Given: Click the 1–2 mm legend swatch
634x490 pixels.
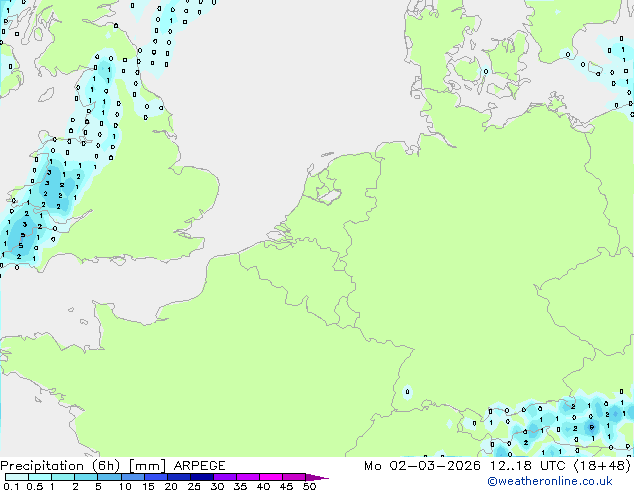Looking at the screenshot, I should 63,477.
